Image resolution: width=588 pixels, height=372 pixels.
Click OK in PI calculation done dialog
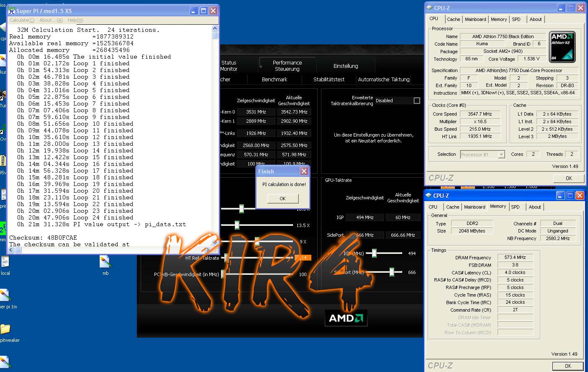click(x=282, y=199)
